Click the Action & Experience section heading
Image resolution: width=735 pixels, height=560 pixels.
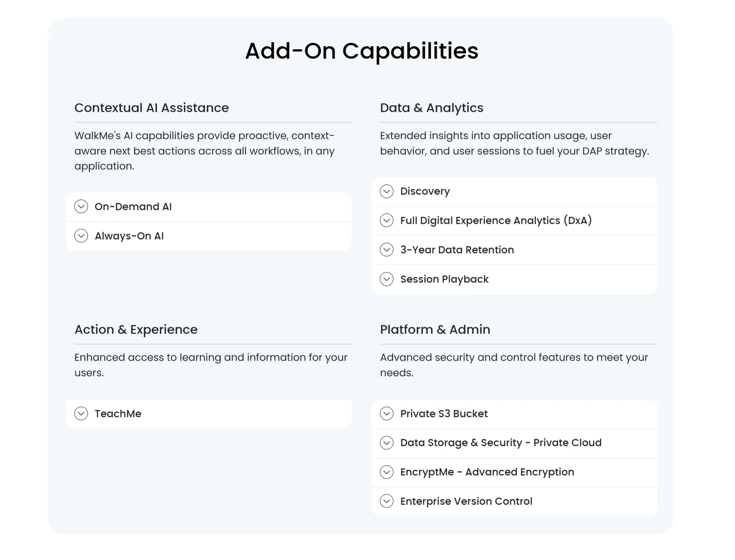tap(136, 329)
